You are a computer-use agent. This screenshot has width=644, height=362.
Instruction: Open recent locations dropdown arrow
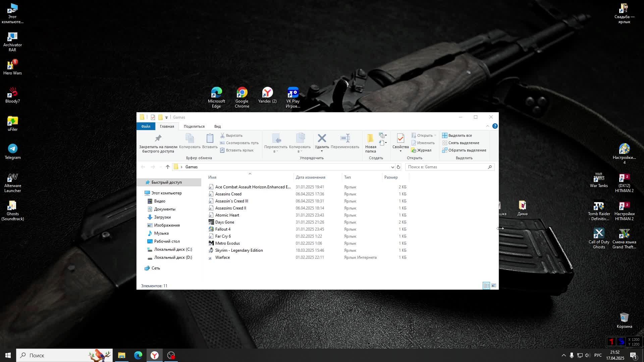[x=161, y=167]
